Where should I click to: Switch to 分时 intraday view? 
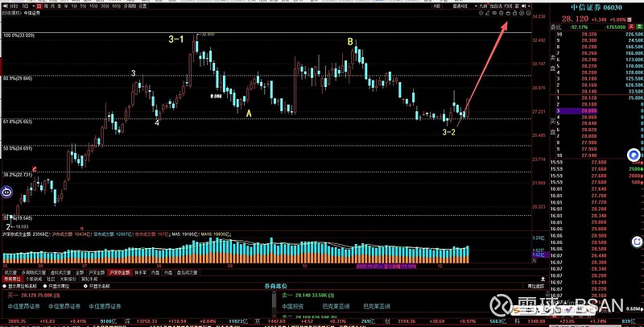(x=14, y=6)
